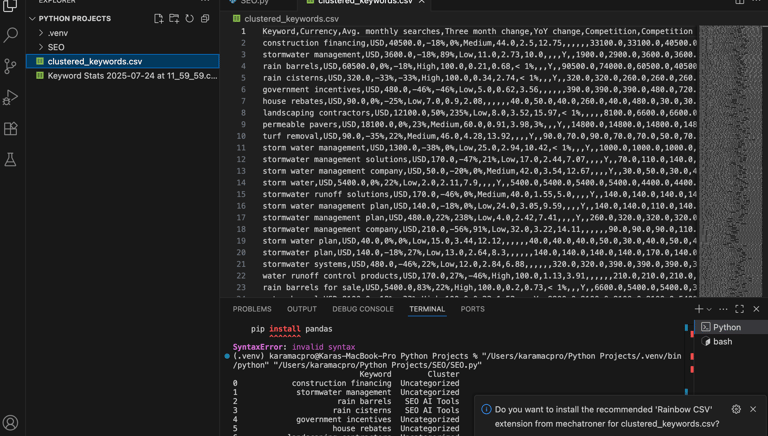Select clustered_keywords.csv in Explorer
This screenshot has width=768, height=436.
(122, 61)
